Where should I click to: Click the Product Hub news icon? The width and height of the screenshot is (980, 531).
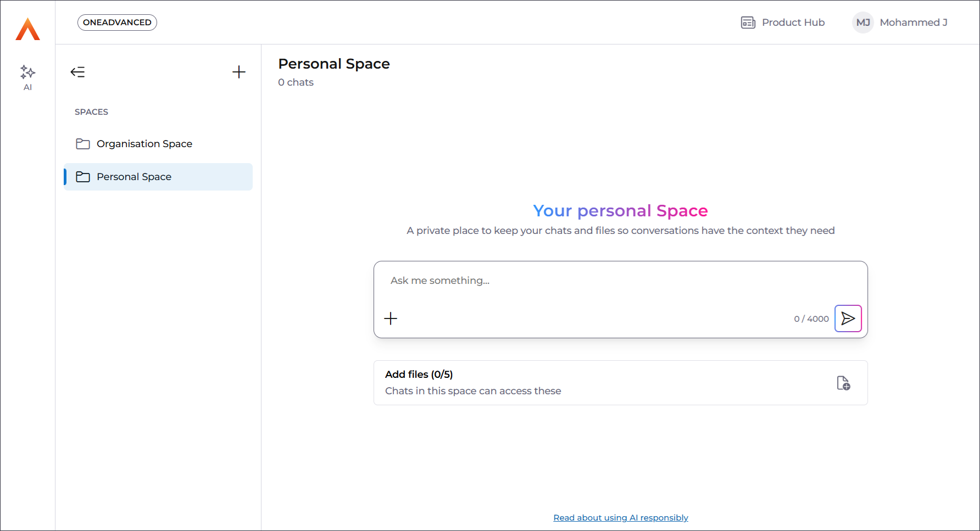(x=748, y=23)
